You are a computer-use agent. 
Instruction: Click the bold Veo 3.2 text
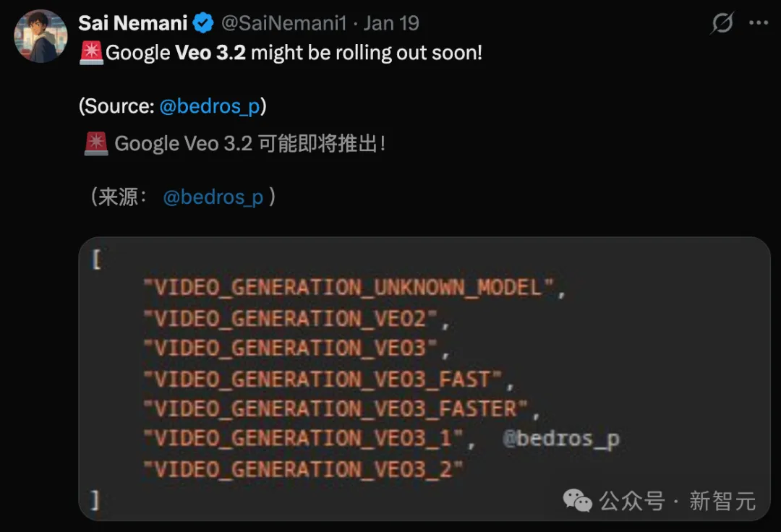click(210, 53)
